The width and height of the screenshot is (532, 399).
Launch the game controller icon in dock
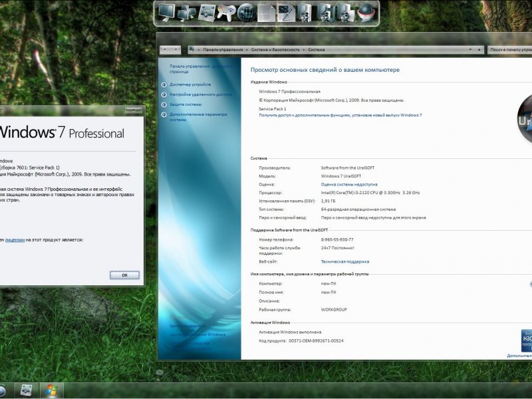pyautogui.click(x=226, y=13)
